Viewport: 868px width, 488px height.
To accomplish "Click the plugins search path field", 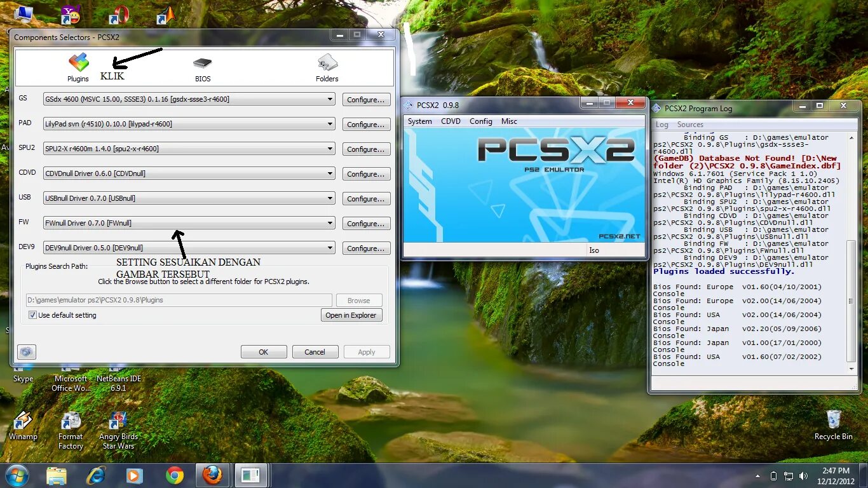I will pos(179,300).
